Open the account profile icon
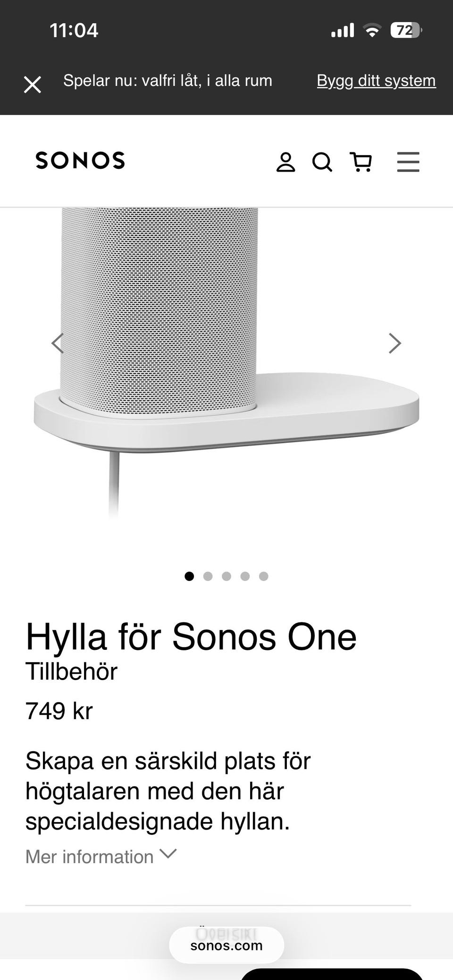Viewport: 453px width, 980px height. click(285, 162)
